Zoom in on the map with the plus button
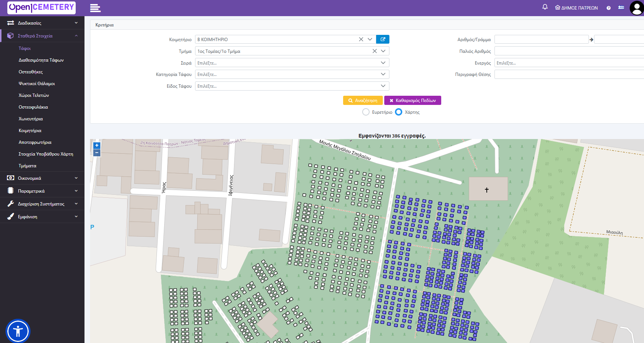644x343 pixels. click(97, 146)
